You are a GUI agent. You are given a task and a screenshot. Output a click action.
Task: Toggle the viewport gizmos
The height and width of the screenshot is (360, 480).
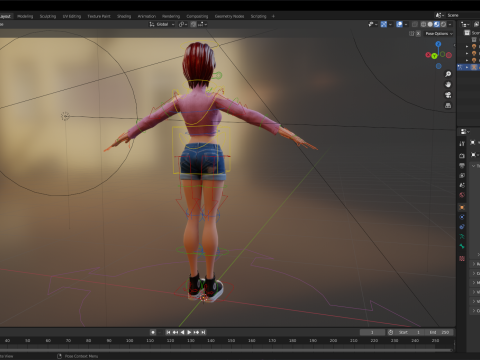pyautogui.click(x=384, y=24)
